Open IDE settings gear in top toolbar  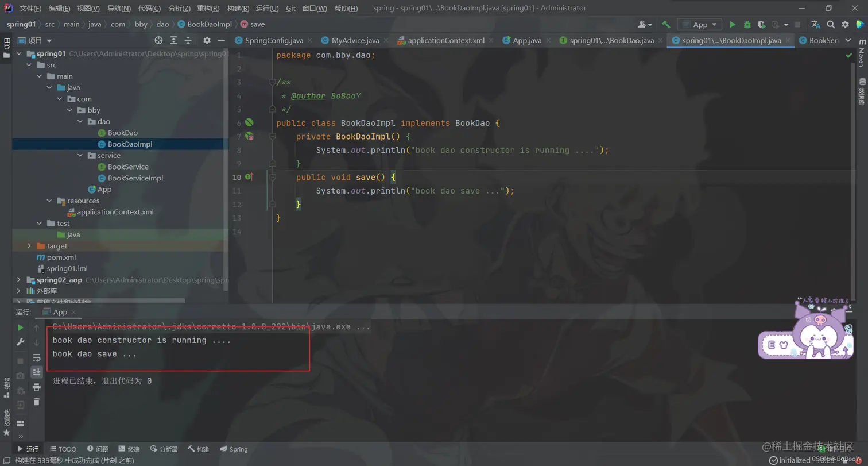pyautogui.click(x=845, y=25)
